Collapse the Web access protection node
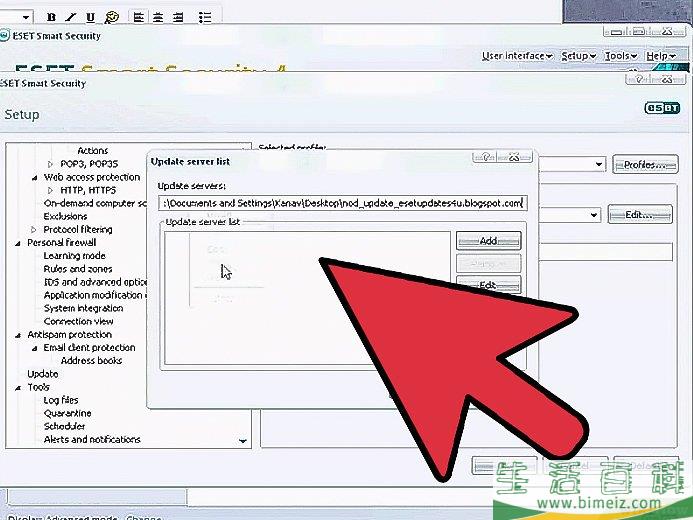The image size is (693, 520). coord(34,178)
